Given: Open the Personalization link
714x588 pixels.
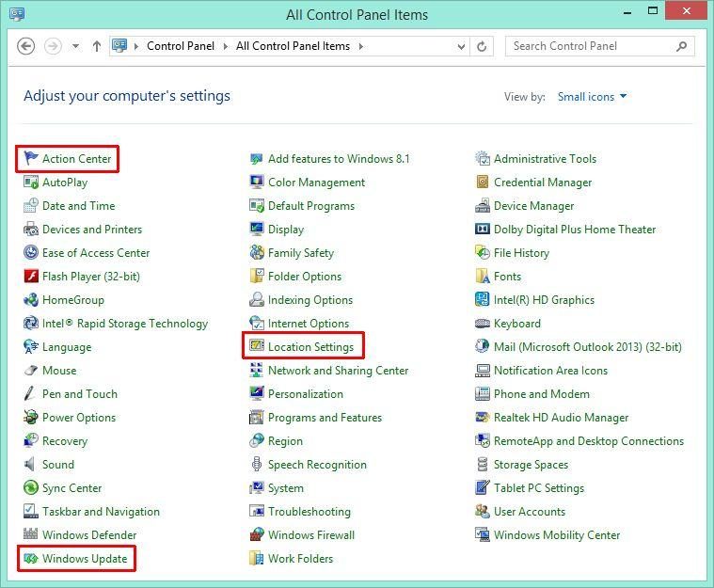Looking at the screenshot, I should [x=306, y=394].
